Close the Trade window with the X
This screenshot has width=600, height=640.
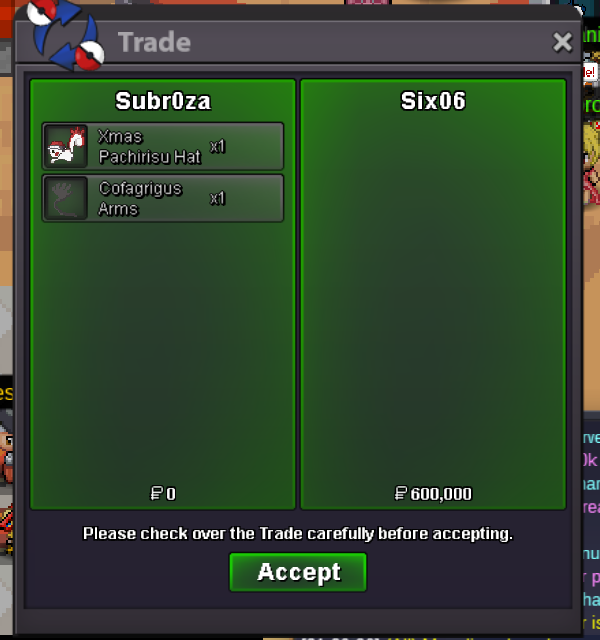tap(562, 42)
